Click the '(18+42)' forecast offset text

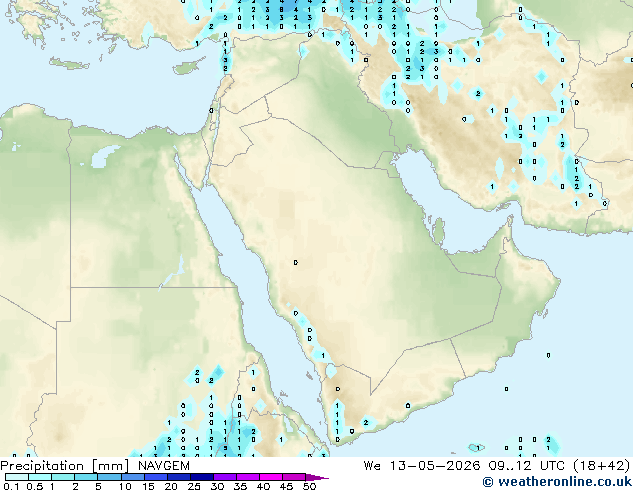pos(602,466)
